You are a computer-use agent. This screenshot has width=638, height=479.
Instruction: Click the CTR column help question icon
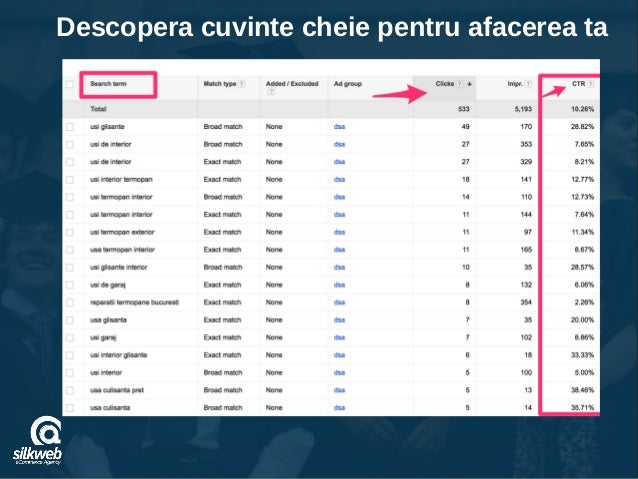[590, 84]
